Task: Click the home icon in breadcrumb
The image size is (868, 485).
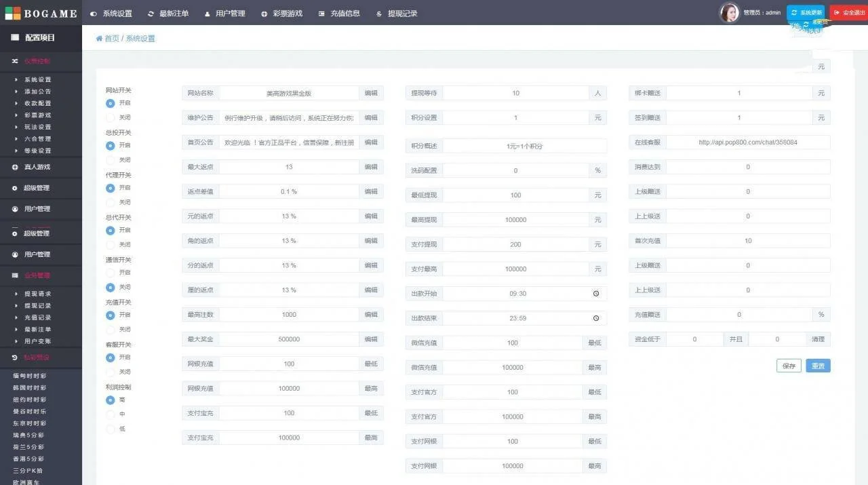Action: pyautogui.click(x=100, y=39)
